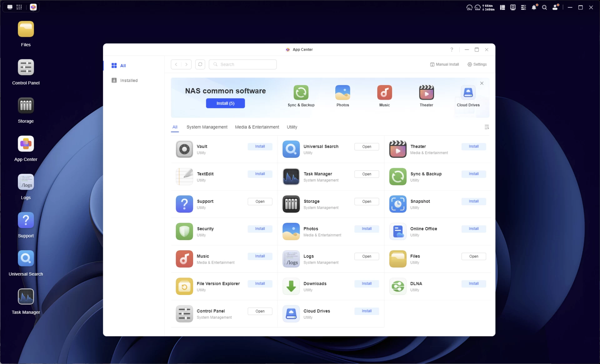Install Cloud Drives from the list
Screen dimensions: 600x364
[x=367, y=312]
